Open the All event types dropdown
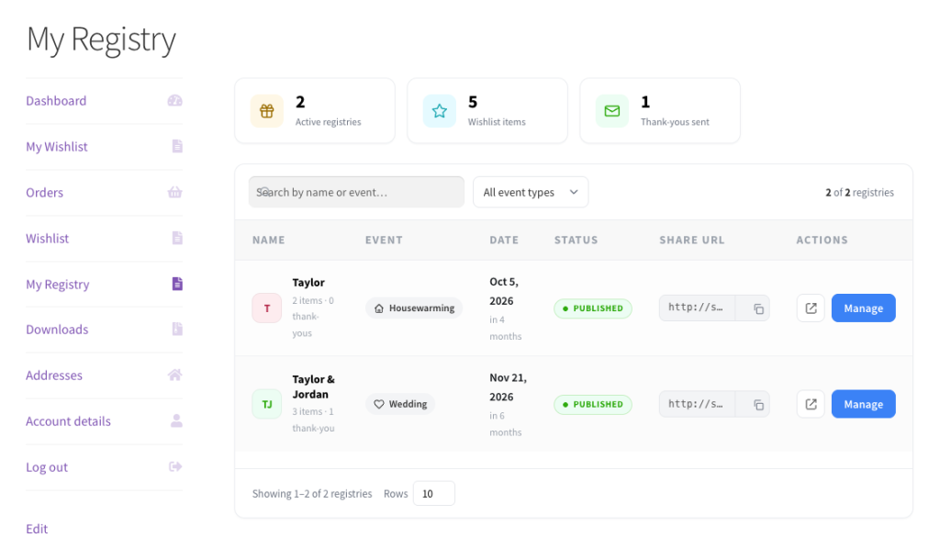 [x=531, y=192]
